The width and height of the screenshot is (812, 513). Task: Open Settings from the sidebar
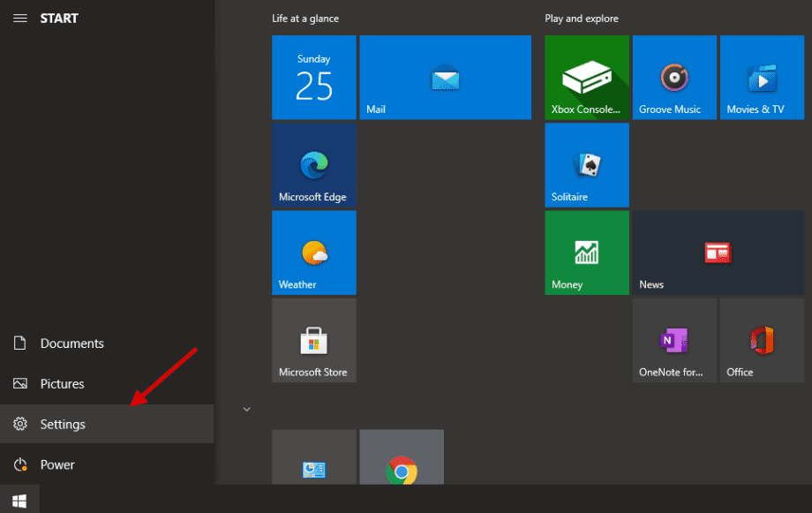pyautogui.click(x=63, y=424)
